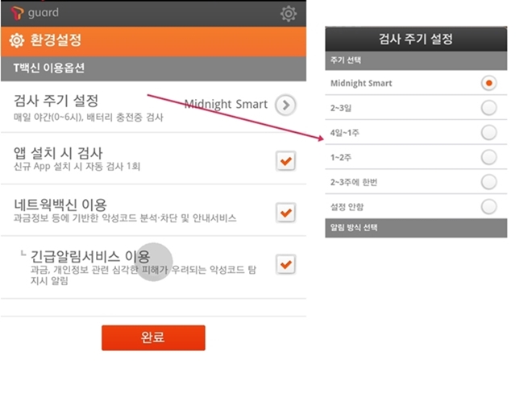Open 검사 주기 설정 with the chevron arrow
This screenshot has width=532, height=393.
285,105
